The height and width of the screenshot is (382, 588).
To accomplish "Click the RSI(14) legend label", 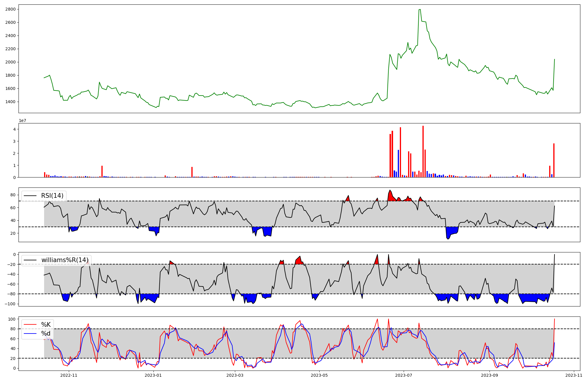I will [52, 196].
